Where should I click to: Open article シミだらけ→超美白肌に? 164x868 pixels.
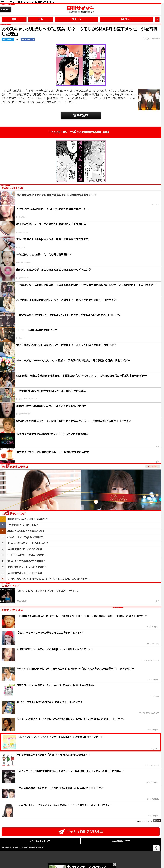tap(52, 209)
